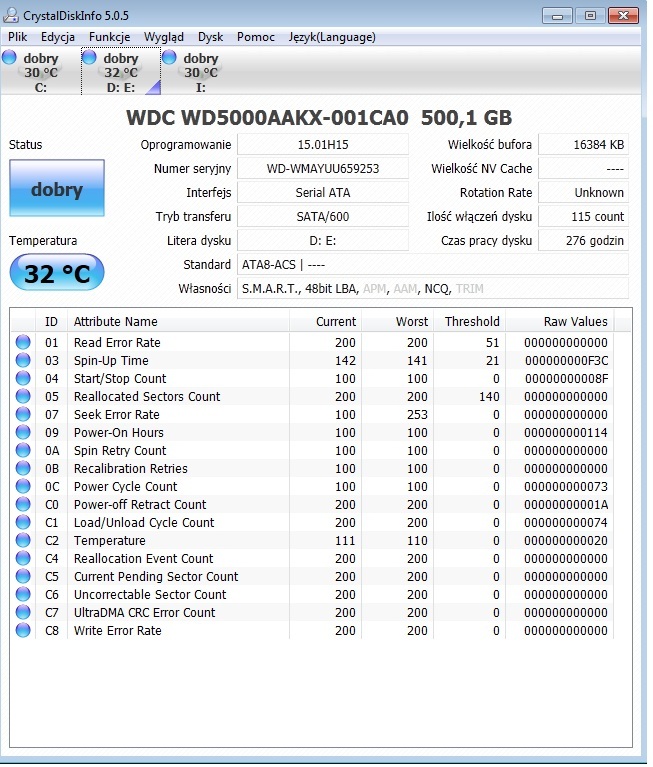This screenshot has width=653, height=767.
Task: Open the Wygląd menu
Action: click(x=164, y=37)
